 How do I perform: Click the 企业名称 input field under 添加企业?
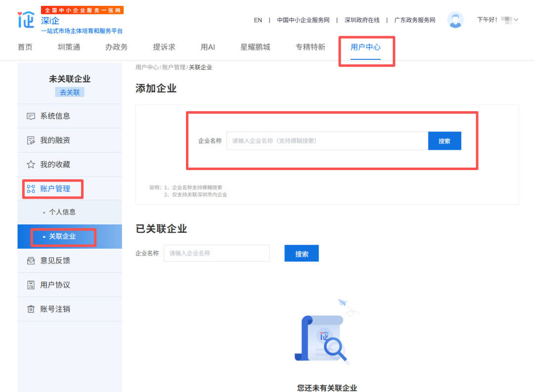click(x=326, y=140)
